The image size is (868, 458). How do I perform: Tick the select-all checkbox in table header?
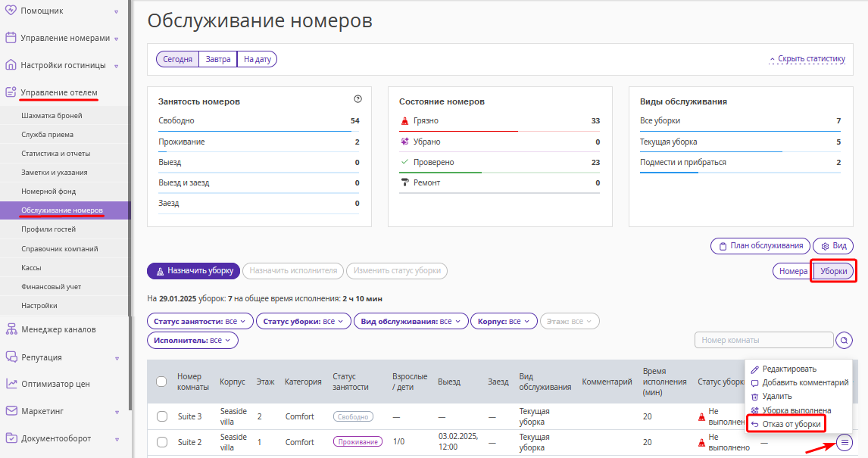[x=161, y=382]
